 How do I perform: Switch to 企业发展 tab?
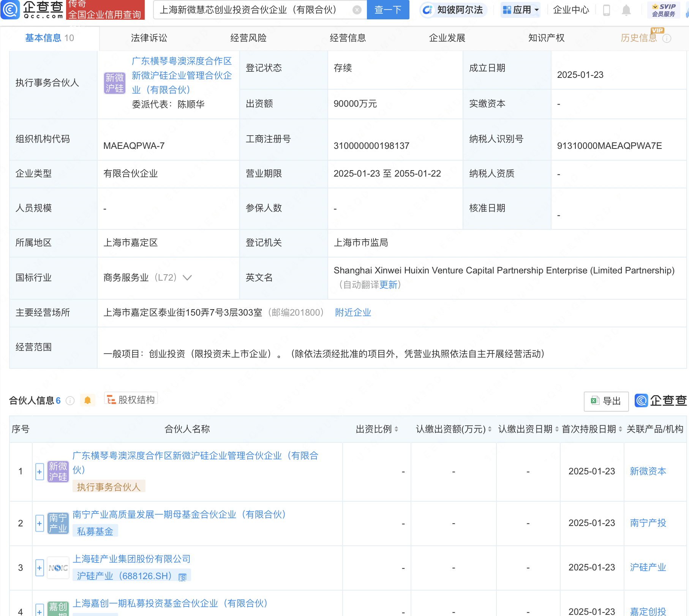[447, 38]
